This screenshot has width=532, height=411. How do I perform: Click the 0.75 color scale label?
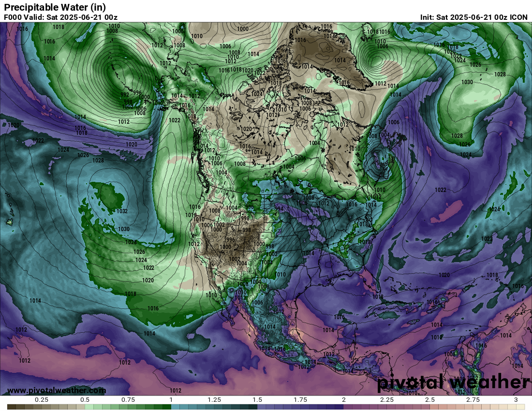tap(128, 400)
